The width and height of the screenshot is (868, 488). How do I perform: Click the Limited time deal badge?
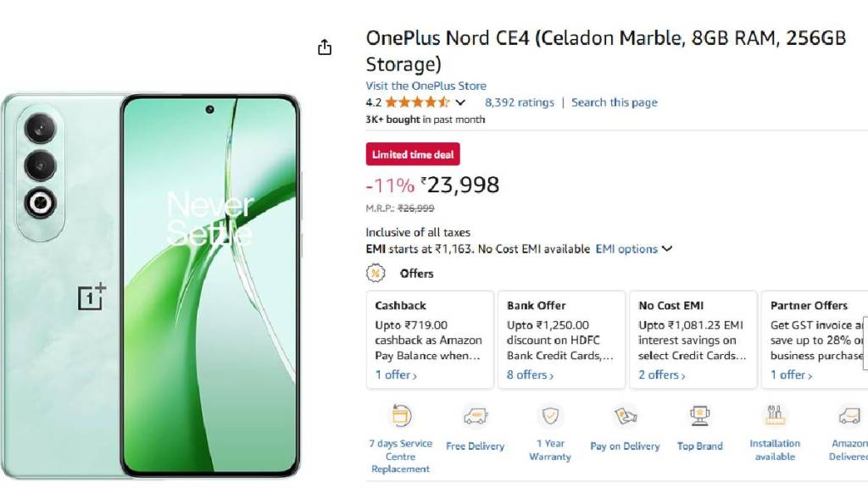(x=413, y=154)
